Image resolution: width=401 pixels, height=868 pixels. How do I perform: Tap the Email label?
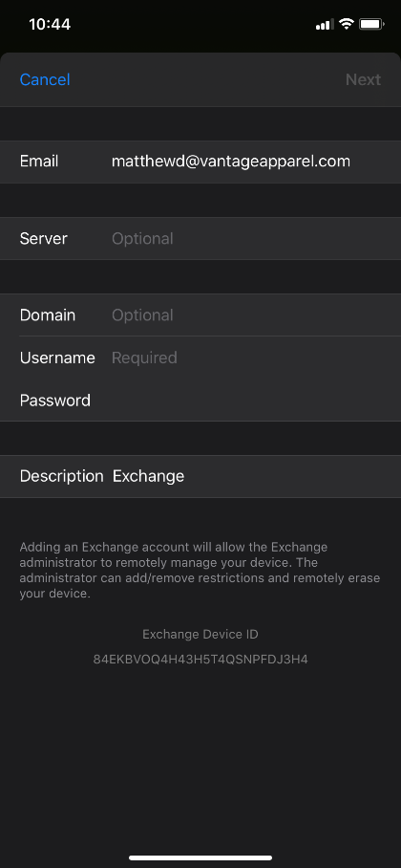point(39,162)
